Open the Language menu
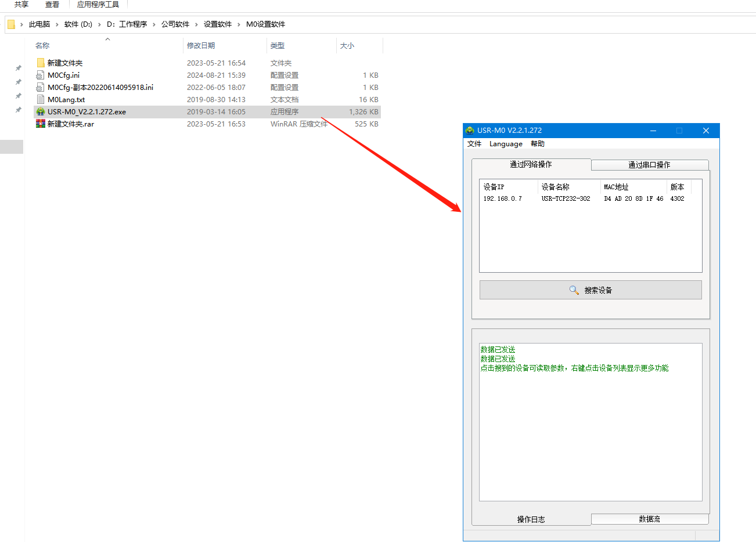The image size is (756, 542). [x=506, y=144]
